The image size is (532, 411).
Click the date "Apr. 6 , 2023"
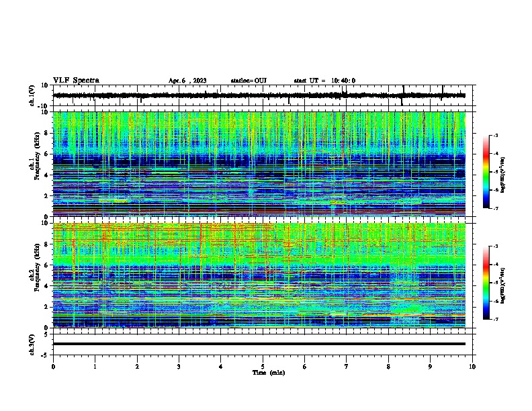coord(187,81)
